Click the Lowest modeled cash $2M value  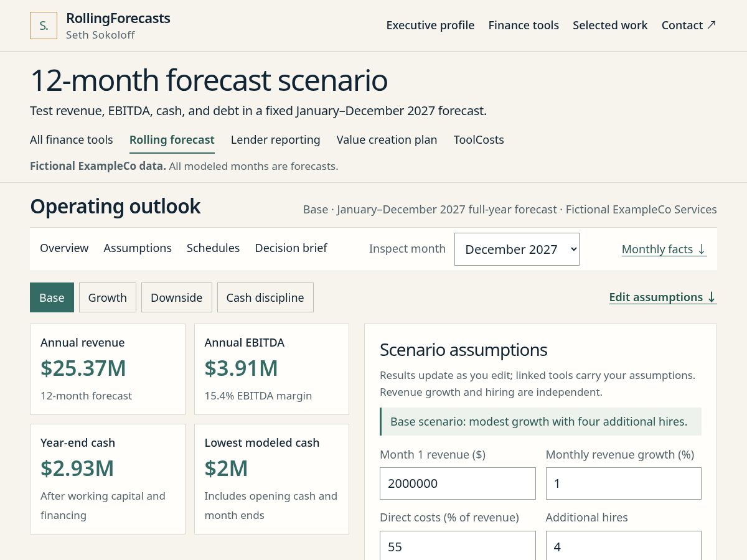click(x=226, y=469)
